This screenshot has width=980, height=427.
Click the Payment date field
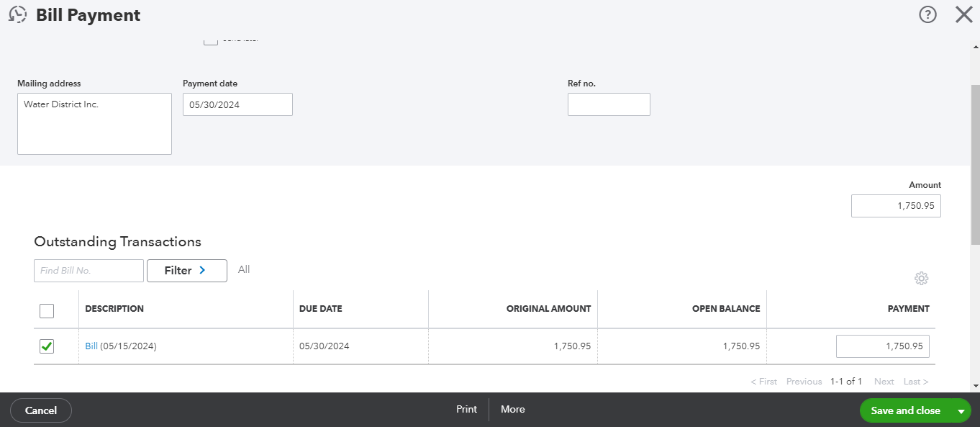pyautogui.click(x=237, y=104)
